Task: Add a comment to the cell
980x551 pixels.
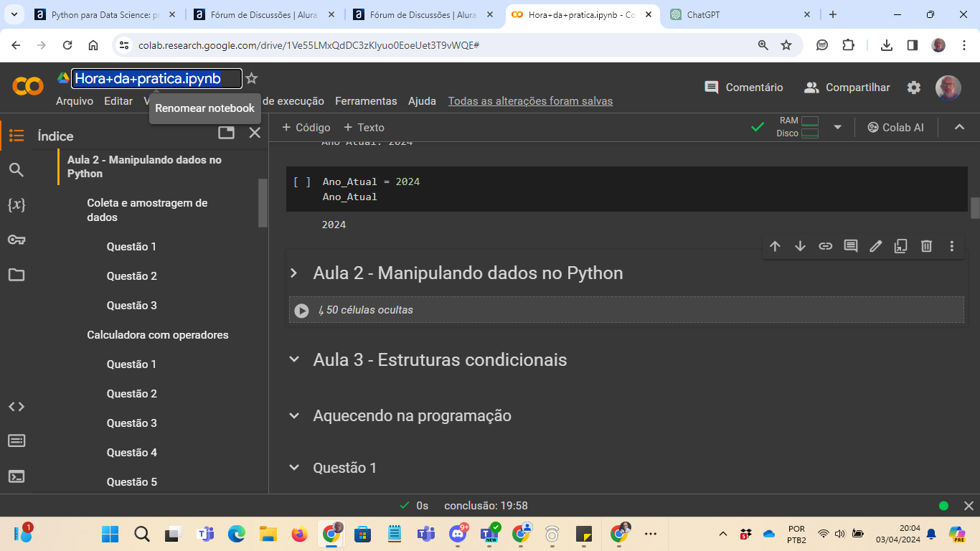Action: (851, 246)
